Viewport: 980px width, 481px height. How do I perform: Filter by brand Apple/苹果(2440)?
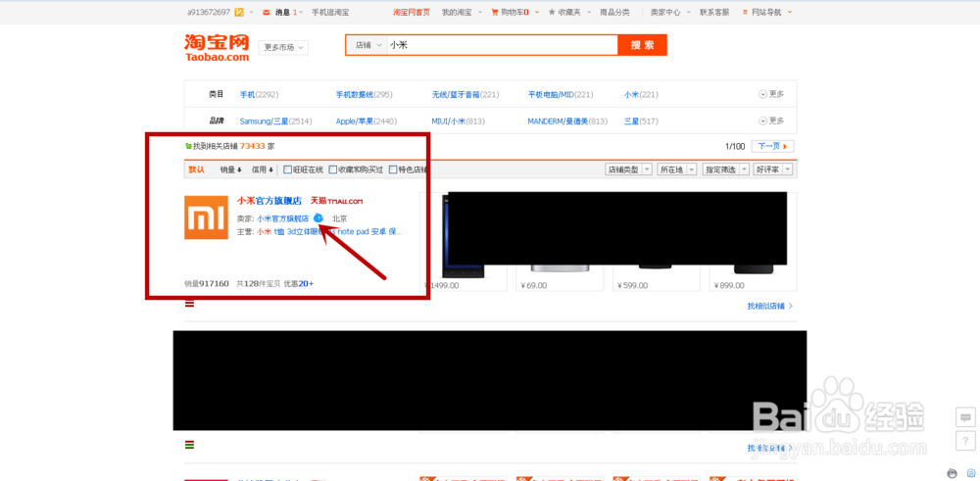[x=367, y=120]
